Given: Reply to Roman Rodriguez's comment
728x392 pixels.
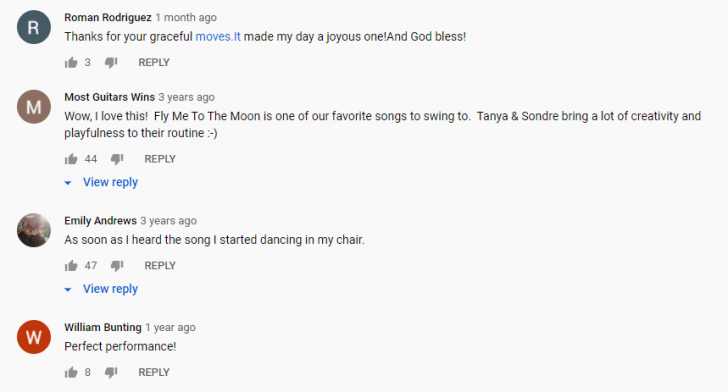Looking at the screenshot, I should point(154,62).
